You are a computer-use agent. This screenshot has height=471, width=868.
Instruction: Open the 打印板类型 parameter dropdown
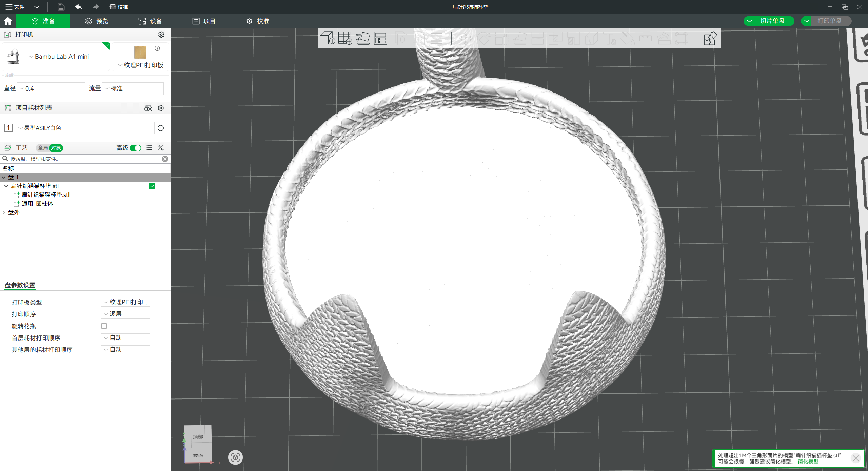click(125, 302)
